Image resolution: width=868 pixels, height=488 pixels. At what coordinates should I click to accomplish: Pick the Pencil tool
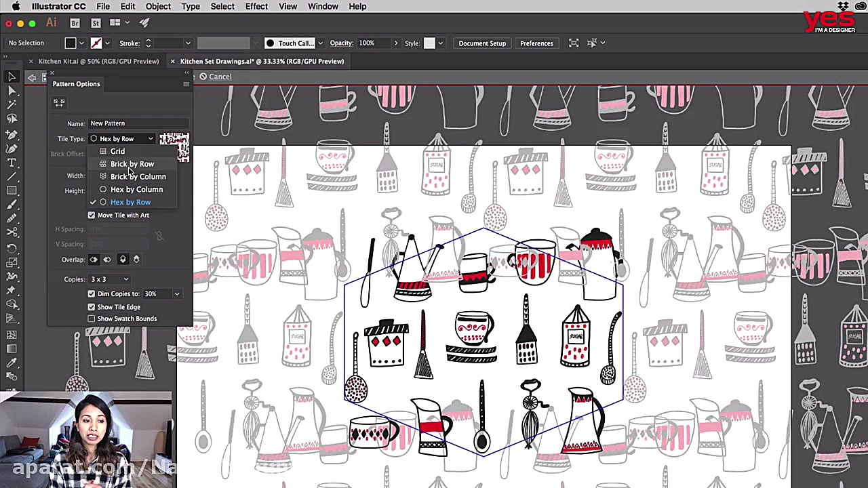coord(12,219)
